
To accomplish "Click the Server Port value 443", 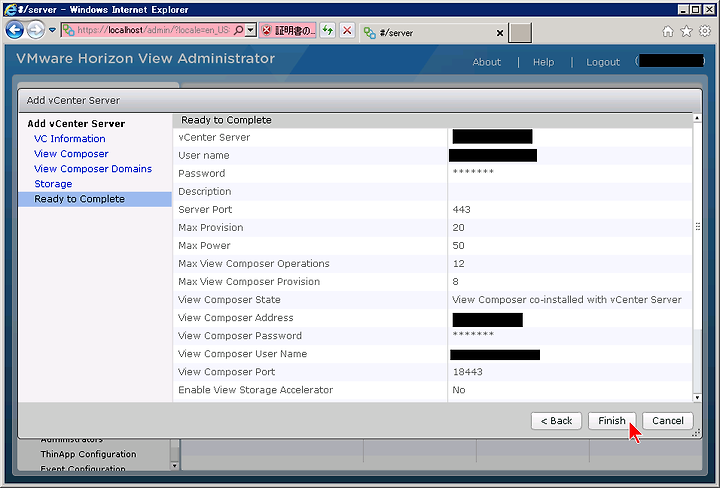I will pyautogui.click(x=461, y=210).
